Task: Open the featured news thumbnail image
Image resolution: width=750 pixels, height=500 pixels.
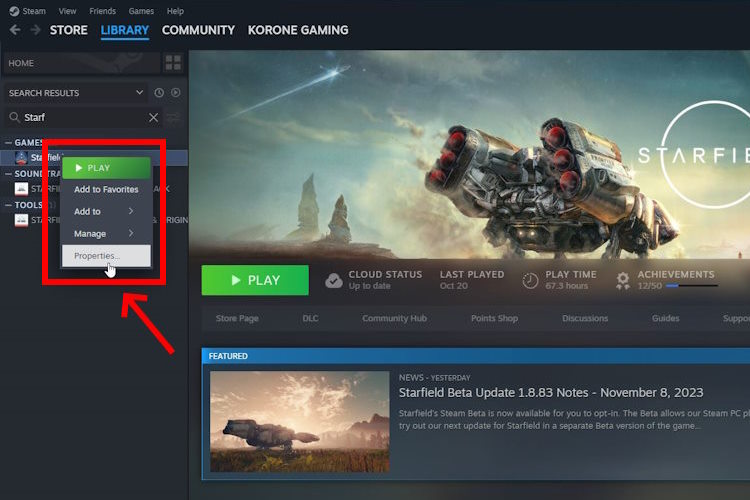Action: pos(299,422)
